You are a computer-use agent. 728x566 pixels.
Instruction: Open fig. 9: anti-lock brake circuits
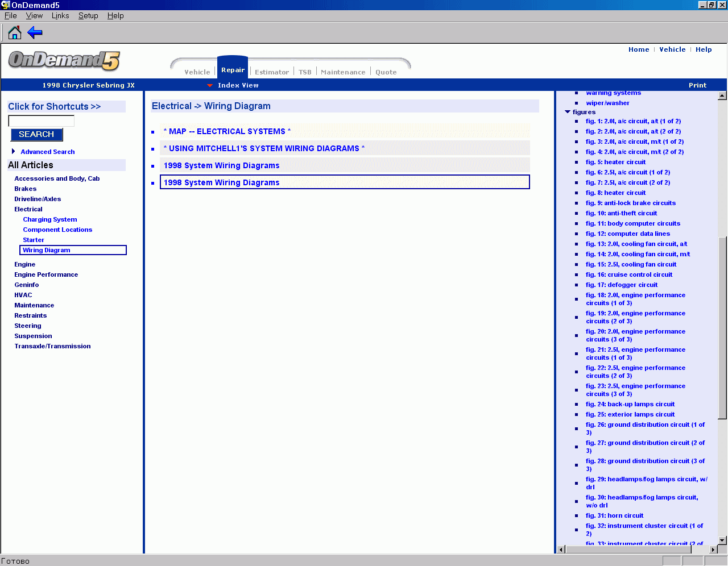tap(631, 203)
